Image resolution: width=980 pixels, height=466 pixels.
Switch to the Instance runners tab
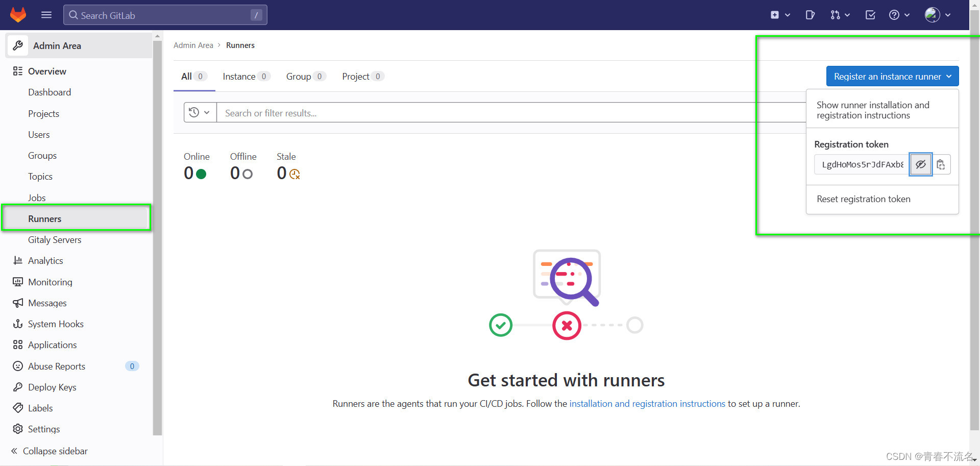pyautogui.click(x=238, y=76)
